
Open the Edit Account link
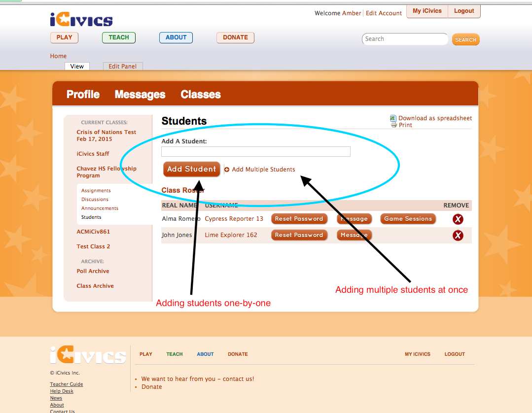click(x=384, y=13)
